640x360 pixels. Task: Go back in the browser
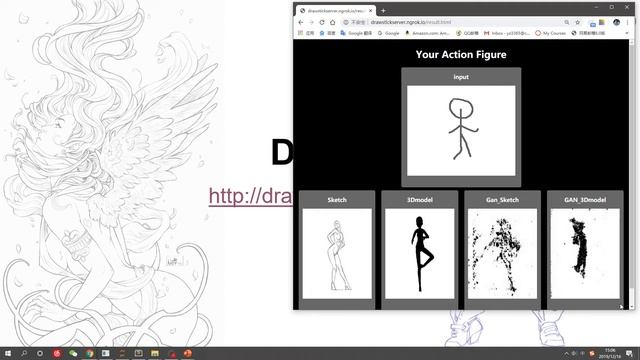click(301, 22)
